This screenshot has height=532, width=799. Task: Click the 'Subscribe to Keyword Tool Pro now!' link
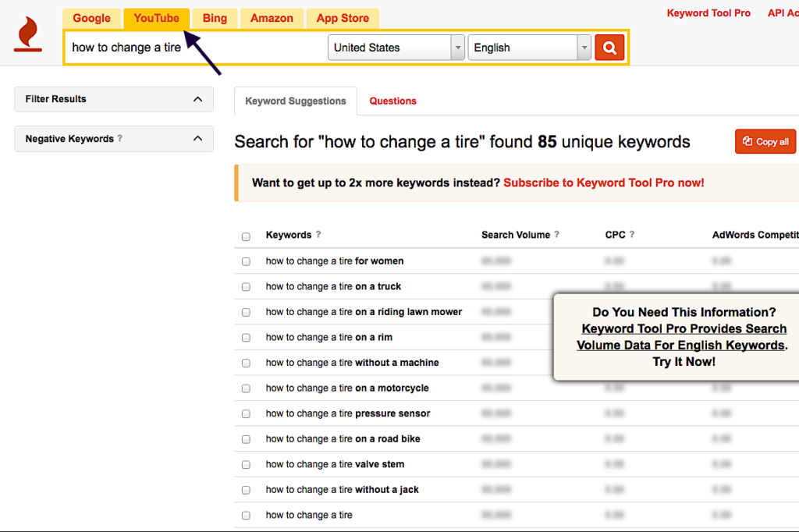(603, 183)
